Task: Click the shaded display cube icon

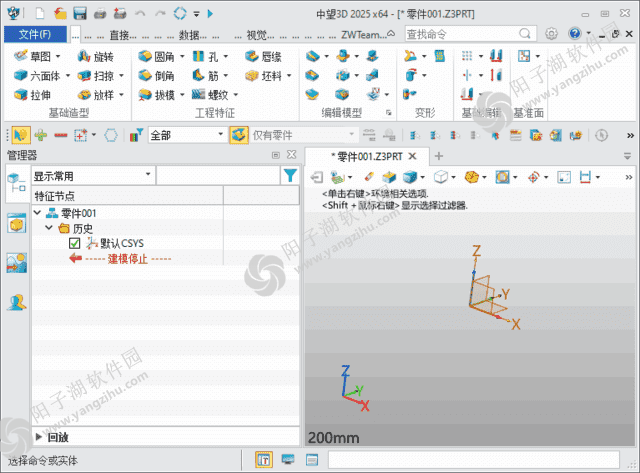Action: click(x=410, y=177)
